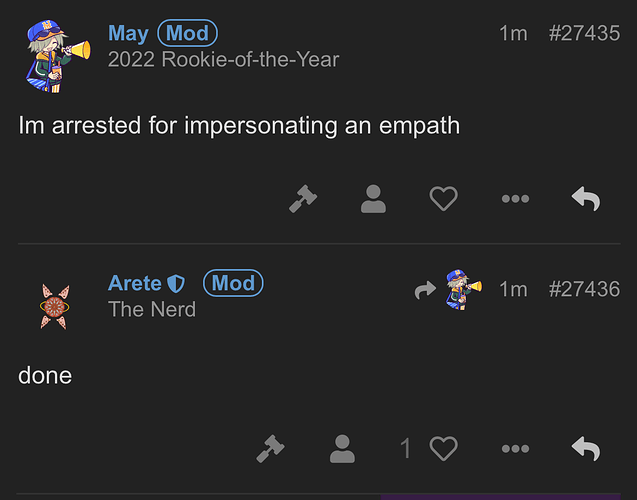Jump to the replied-to post via small avatar

tap(463, 289)
